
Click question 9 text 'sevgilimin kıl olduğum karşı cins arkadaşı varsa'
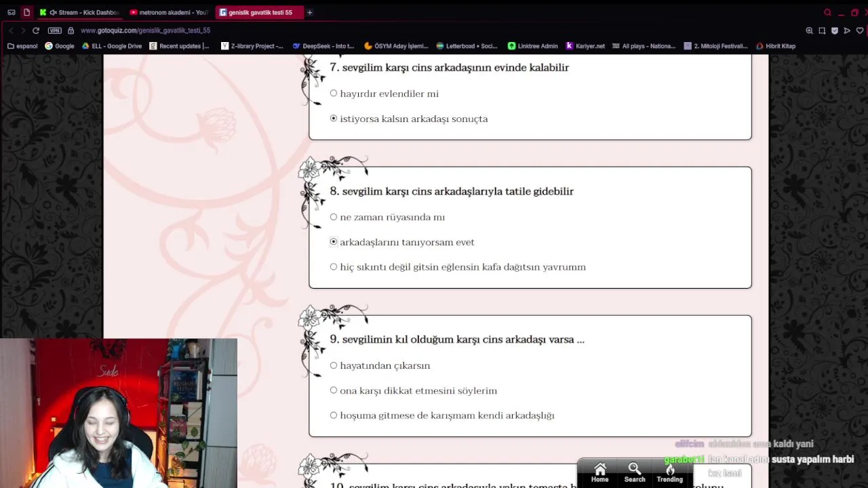[x=463, y=340]
